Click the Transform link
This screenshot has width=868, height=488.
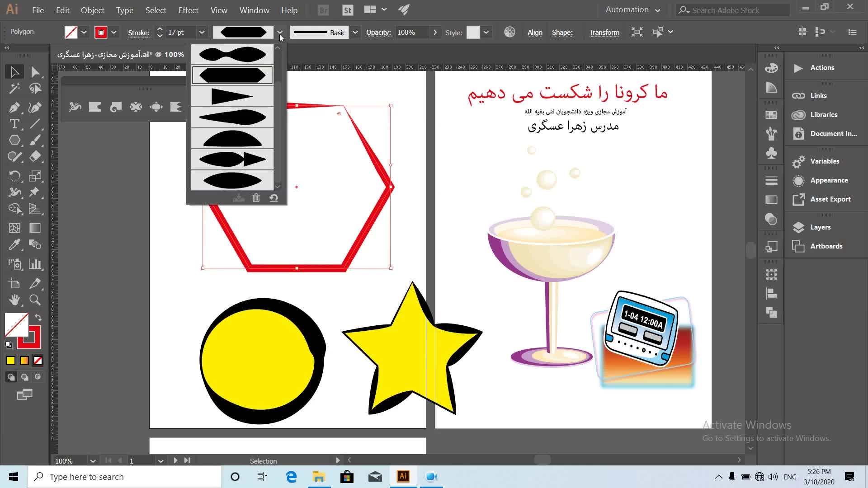(604, 33)
